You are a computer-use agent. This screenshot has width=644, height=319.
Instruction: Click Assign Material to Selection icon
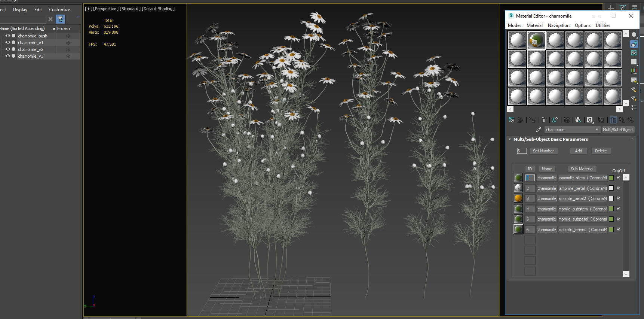[532, 120]
